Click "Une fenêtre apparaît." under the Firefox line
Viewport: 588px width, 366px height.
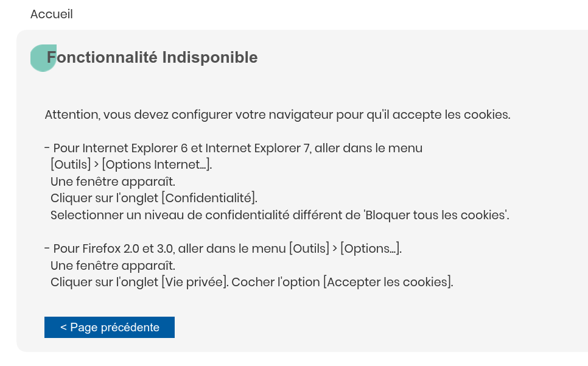(x=113, y=266)
